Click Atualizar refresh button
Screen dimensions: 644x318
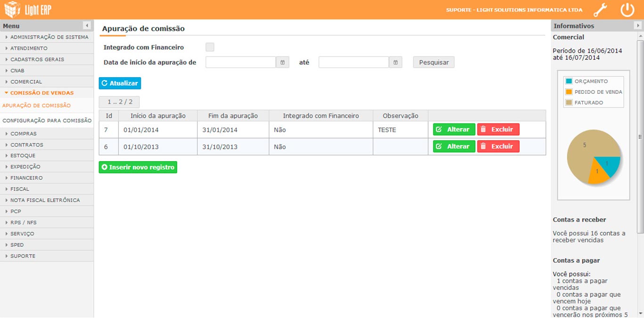[x=120, y=83]
